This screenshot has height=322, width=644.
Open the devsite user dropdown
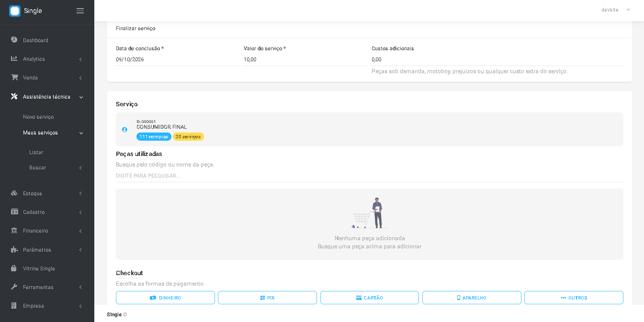pos(616,10)
